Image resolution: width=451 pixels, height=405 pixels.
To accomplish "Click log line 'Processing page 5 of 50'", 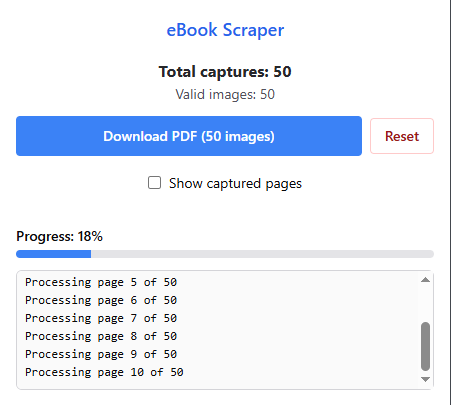I will pos(101,282).
